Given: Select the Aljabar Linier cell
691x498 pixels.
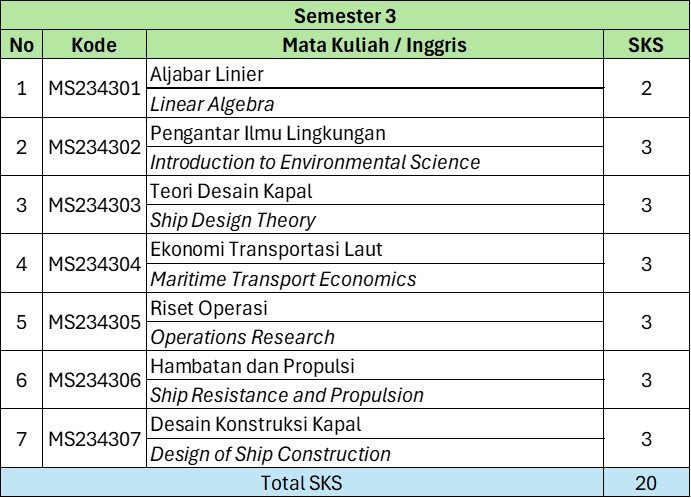Looking at the screenshot, I should 207,74.
